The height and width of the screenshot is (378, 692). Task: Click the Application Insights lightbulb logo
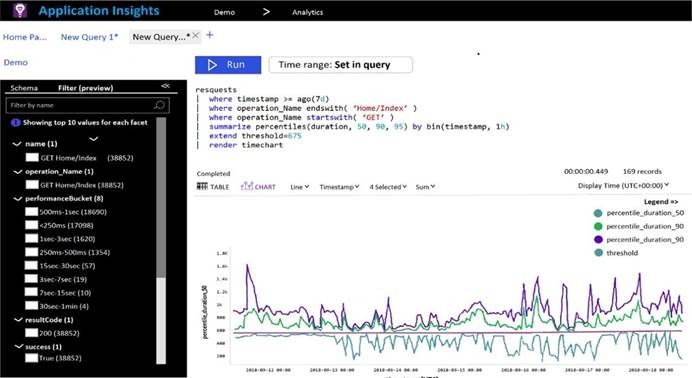click(x=20, y=10)
